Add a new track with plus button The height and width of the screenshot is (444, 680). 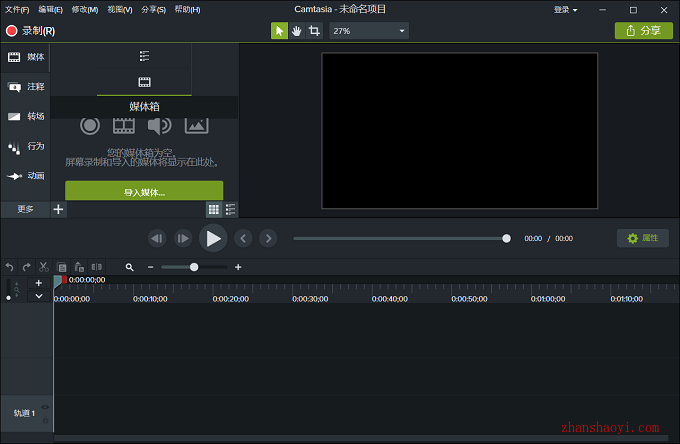39,283
